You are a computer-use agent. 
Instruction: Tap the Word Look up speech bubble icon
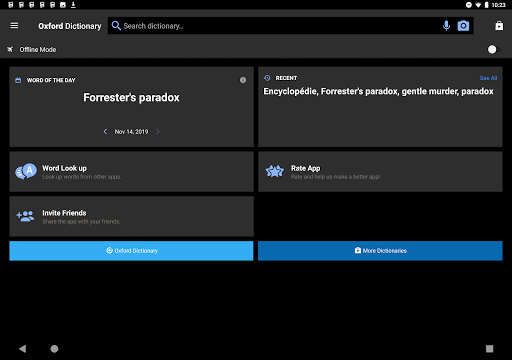coord(26,171)
